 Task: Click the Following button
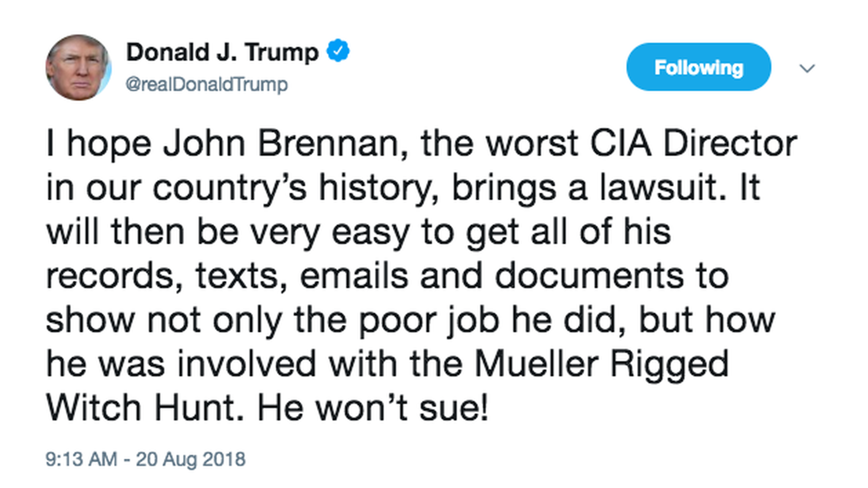point(698,67)
